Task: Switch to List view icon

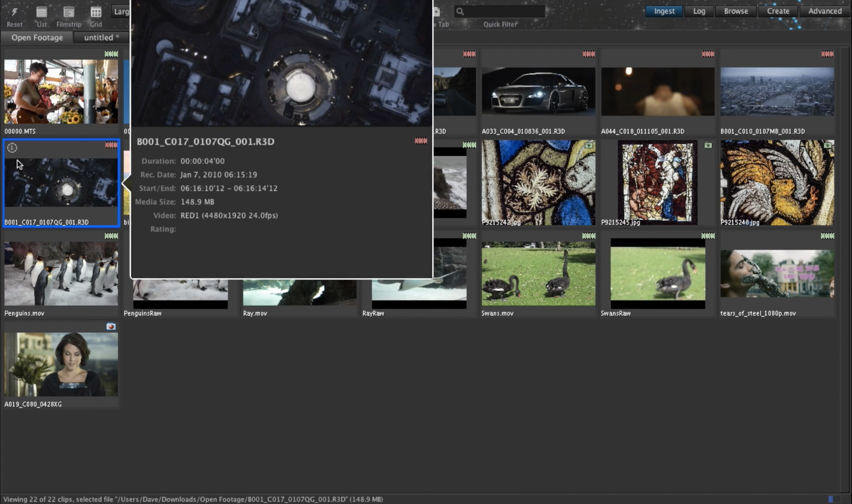Action: click(41, 13)
